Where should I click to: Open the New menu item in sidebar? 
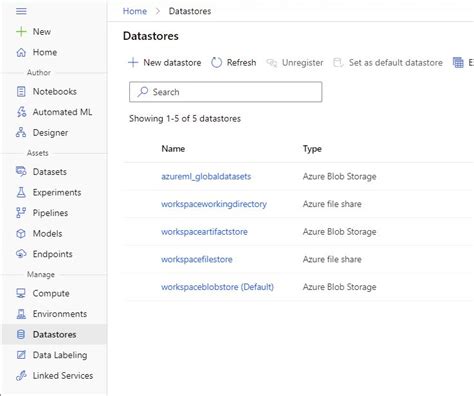[x=42, y=32]
